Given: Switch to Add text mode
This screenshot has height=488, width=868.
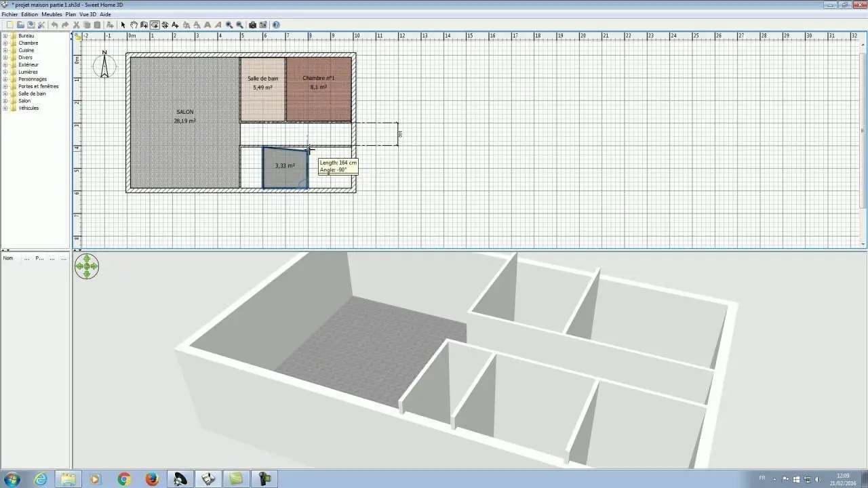Looking at the screenshot, I should 175,25.
